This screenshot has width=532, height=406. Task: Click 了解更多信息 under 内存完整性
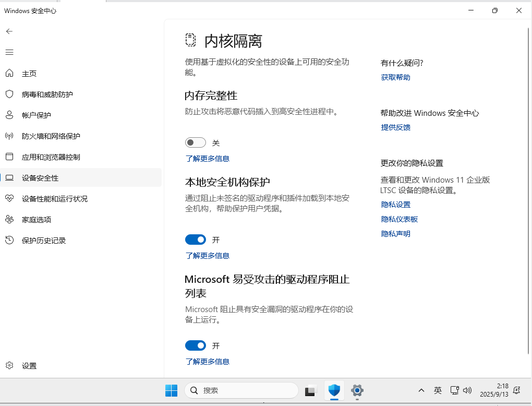click(x=207, y=159)
